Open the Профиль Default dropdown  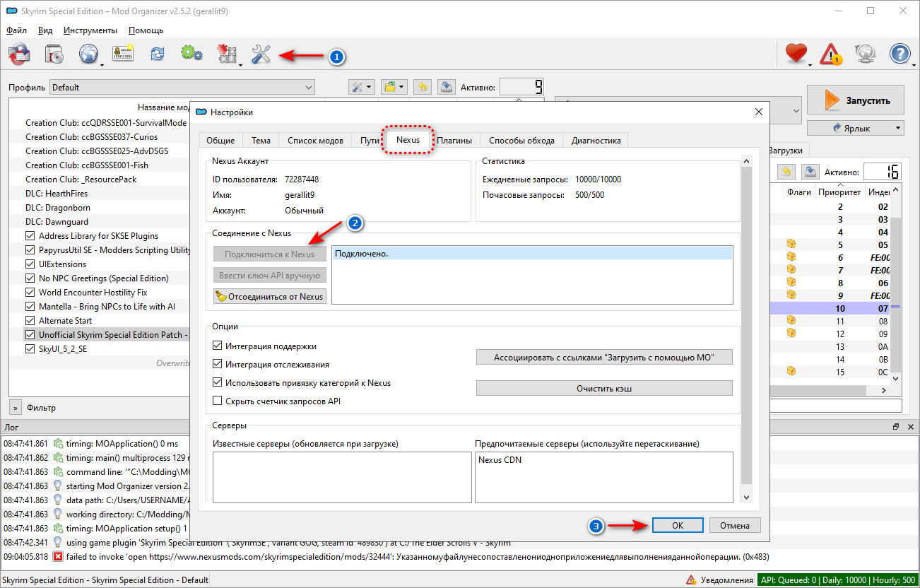tap(182, 88)
